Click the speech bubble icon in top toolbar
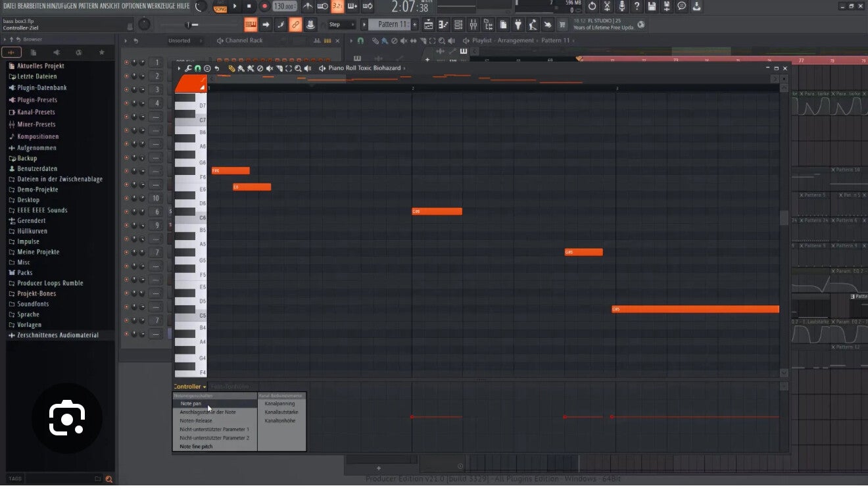Screen dimensions: 868x490 pyautogui.click(x=682, y=7)
